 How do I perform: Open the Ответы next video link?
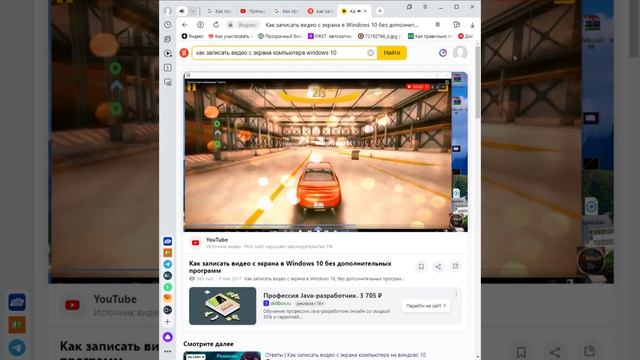(345, 355)
